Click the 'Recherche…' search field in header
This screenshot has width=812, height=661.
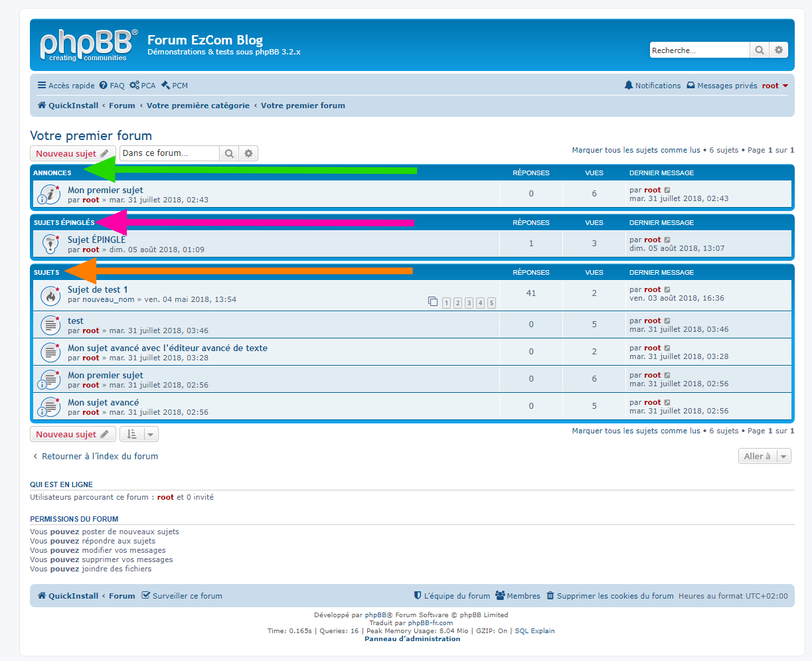(698, 50)
